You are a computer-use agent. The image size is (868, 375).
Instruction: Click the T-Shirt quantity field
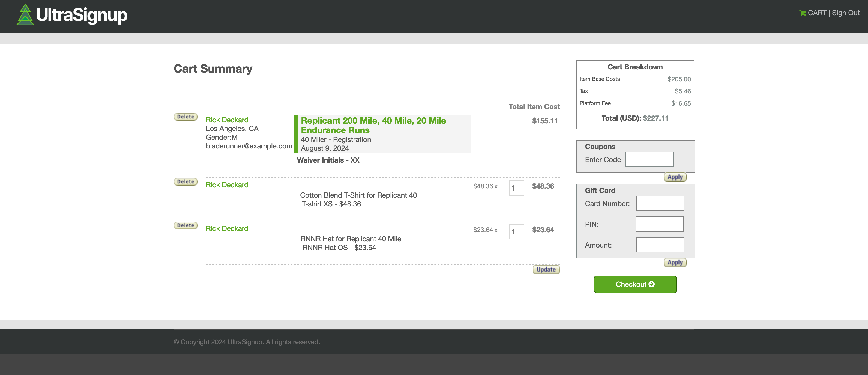click(516, 188)
